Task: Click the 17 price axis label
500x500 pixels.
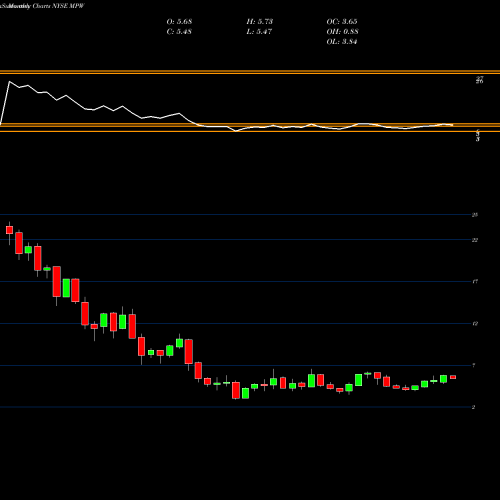Action: pyautogui.click(x=475, y=282)
